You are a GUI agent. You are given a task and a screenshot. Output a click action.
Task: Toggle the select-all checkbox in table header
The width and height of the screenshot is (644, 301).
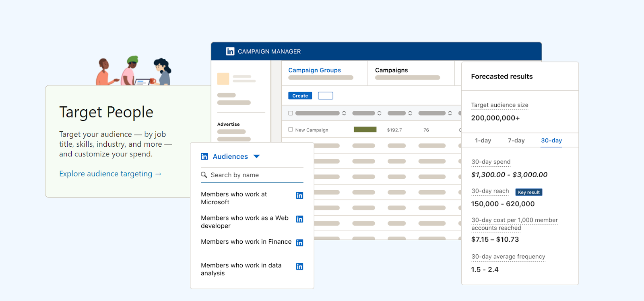[x=291, y=113]
